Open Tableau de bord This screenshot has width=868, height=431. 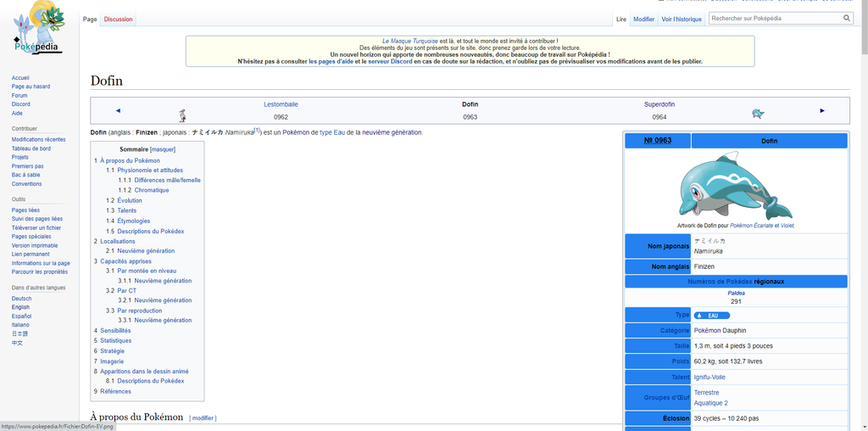coord(31,148)
